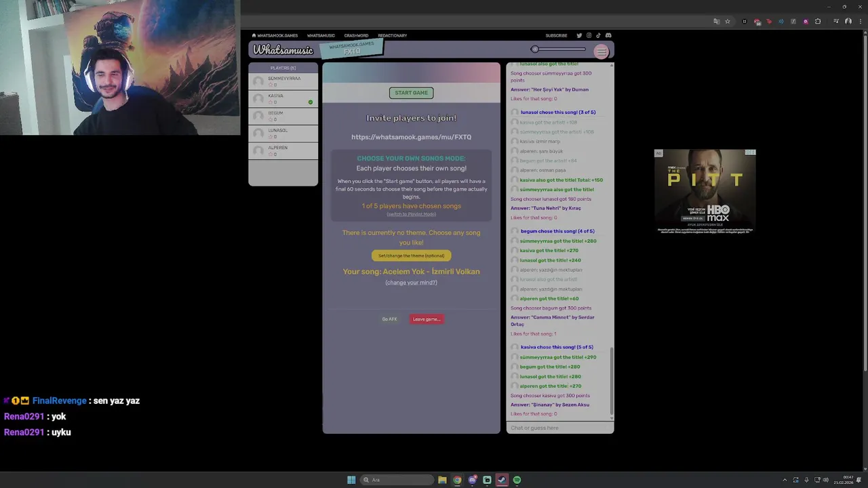Click answer "Her Şeyi Yak" by Duman

[x=549, y=89]
